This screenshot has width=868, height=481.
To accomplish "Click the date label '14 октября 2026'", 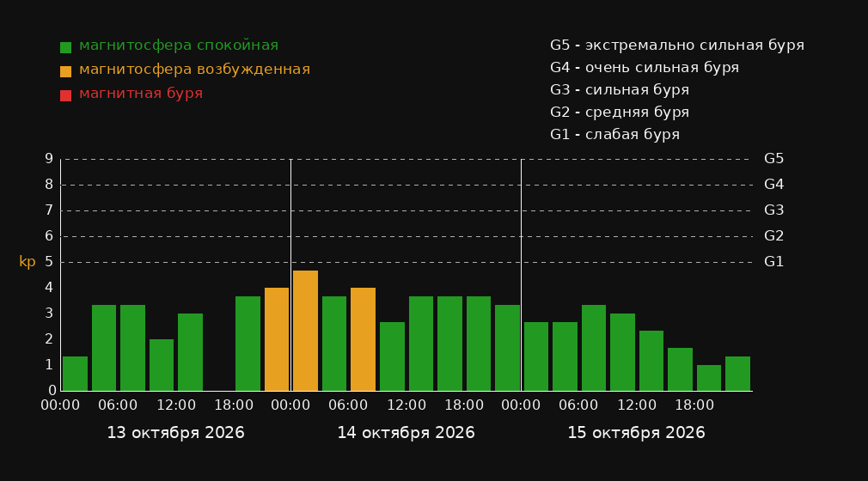I will pyautogui.click(x=406, y=433).
